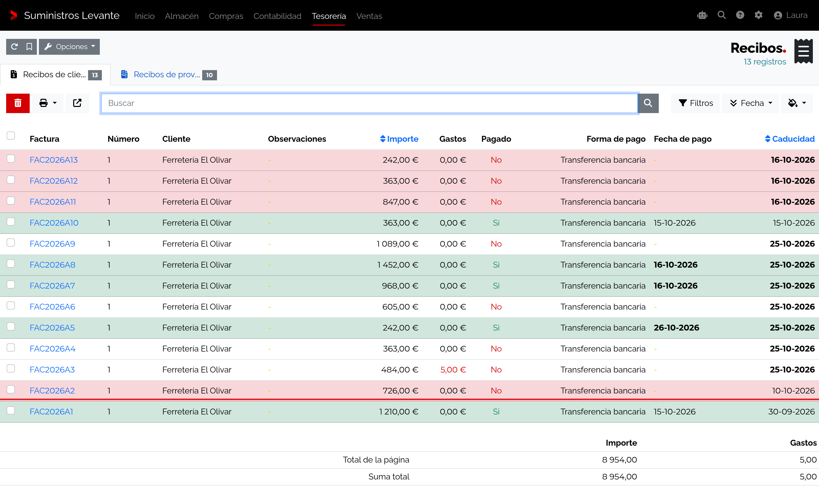Open invoice link FAC2026A9
The width and height of the screenshot is (819, 504).
(x=52, y=244)
